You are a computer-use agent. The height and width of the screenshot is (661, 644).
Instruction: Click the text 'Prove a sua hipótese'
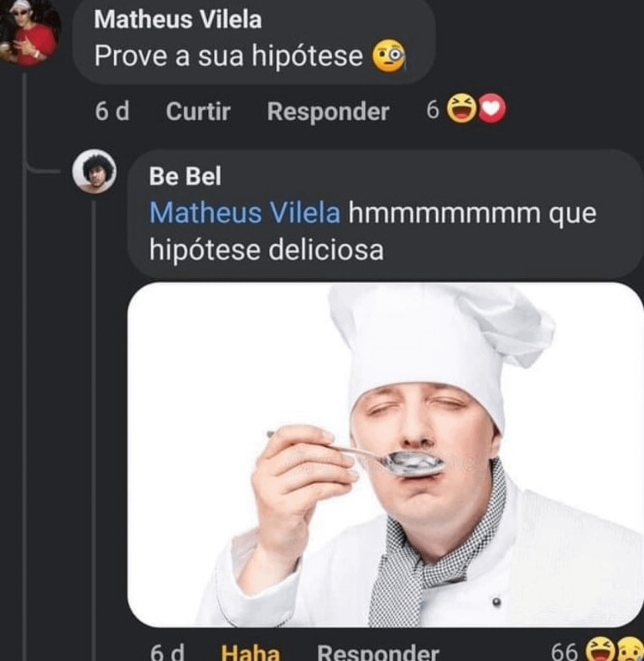(x=228, y=56)
